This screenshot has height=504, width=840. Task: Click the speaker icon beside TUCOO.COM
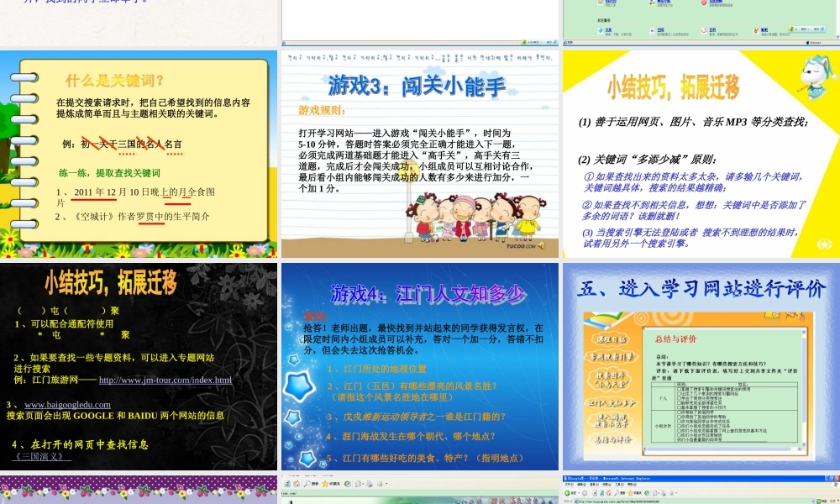pos(541,246)
